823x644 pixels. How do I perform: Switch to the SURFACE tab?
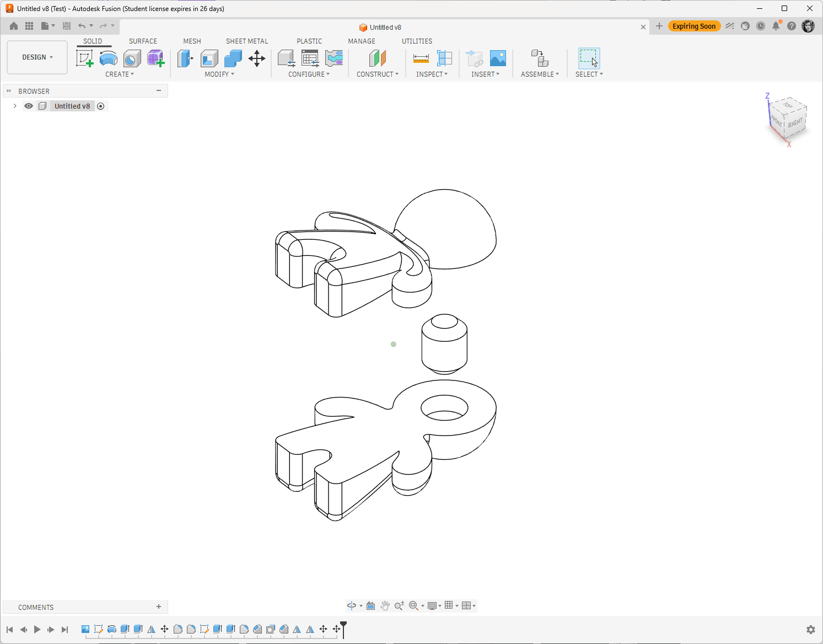click(x=143, y=41)
